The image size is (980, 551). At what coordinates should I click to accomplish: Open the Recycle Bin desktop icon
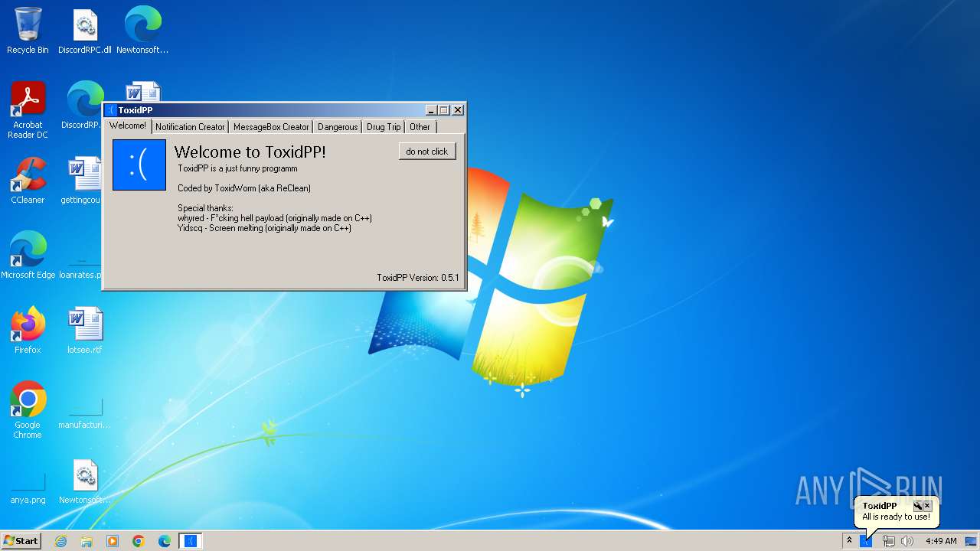point(28,31)
